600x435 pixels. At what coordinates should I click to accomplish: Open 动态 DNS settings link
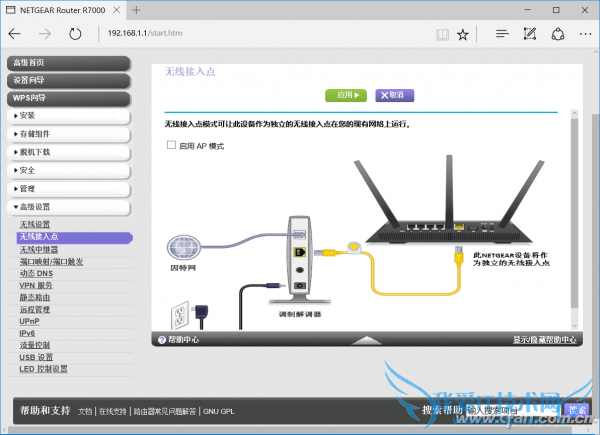pyautogui.click(x=36, y=274)
